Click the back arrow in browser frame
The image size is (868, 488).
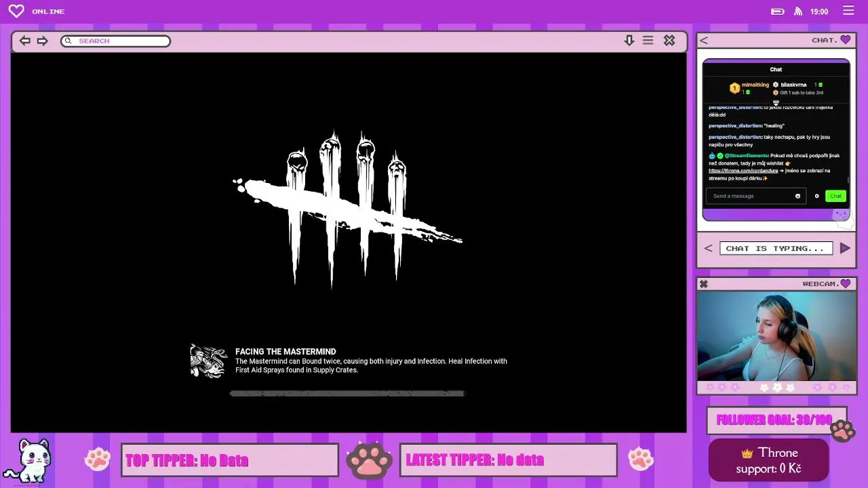point(24,41)
